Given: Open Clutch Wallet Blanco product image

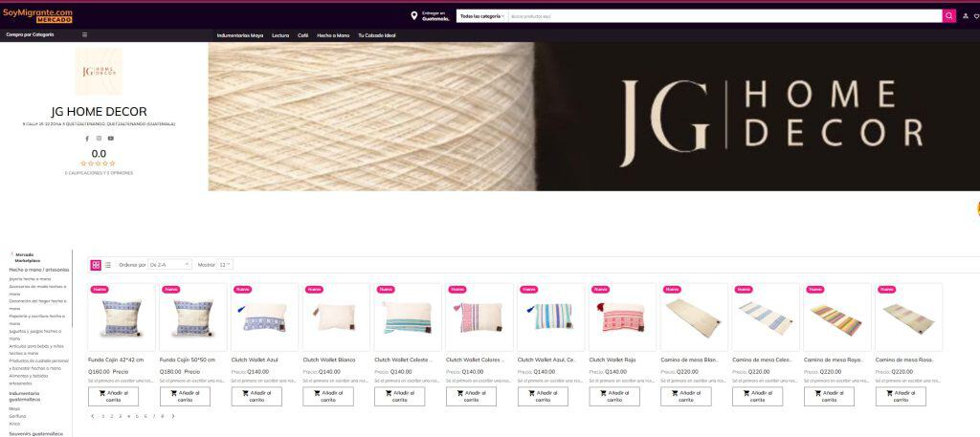Looking at the screenshot, I should [x=336, y=317].
